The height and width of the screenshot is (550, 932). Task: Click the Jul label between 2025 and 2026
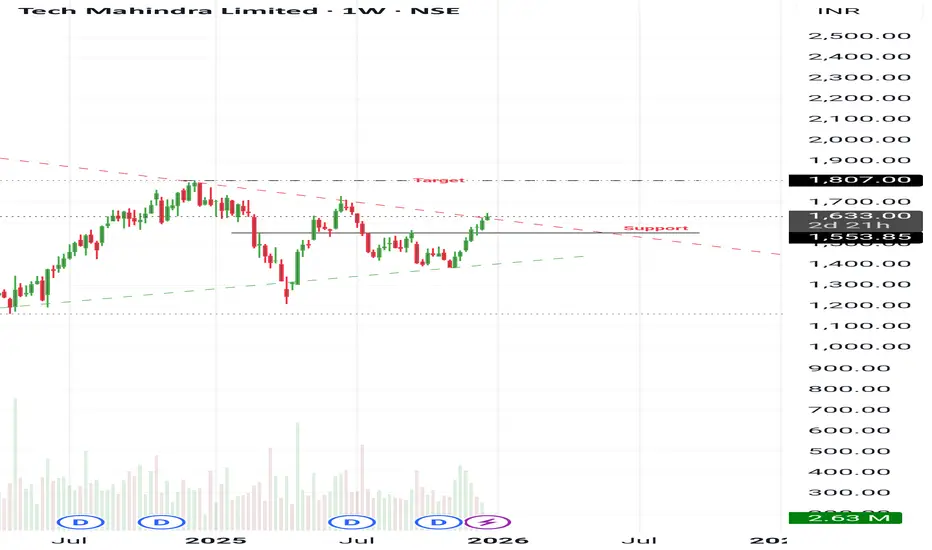pyautogui.click(x=357, y=540)
